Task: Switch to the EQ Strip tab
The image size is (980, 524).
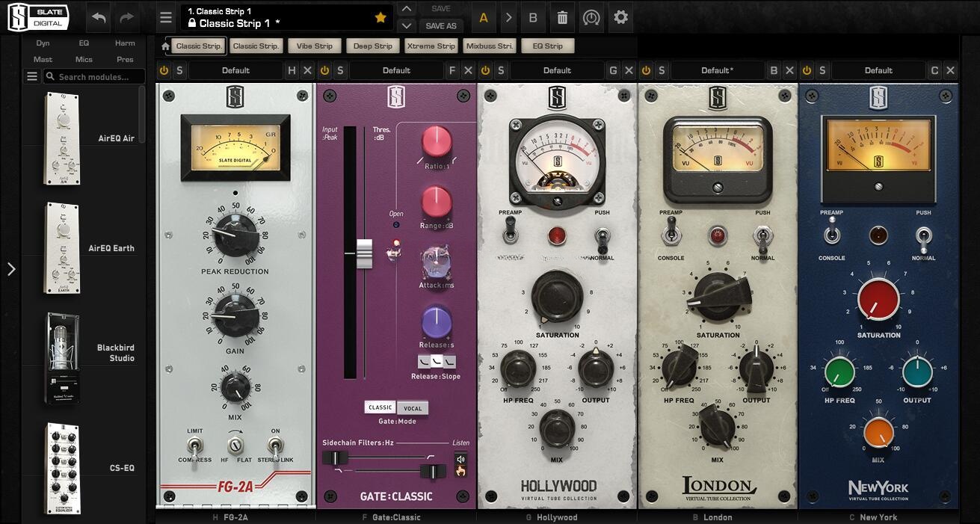Action: tap(548, 46)
